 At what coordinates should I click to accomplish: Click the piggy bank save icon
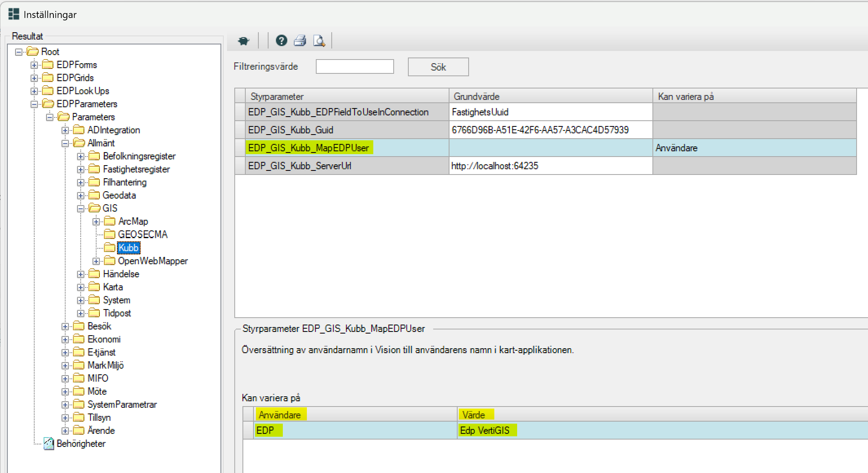click(243, 41)
